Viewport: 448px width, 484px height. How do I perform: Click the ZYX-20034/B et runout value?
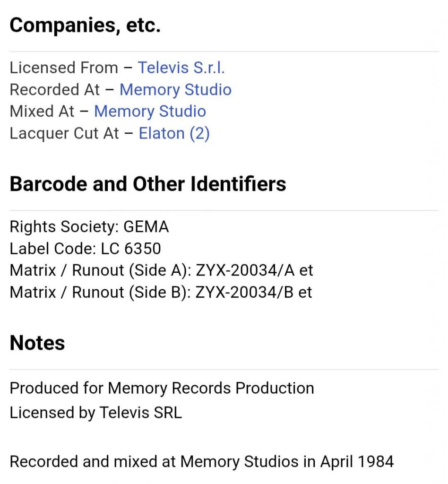click(x=254, y=292)
